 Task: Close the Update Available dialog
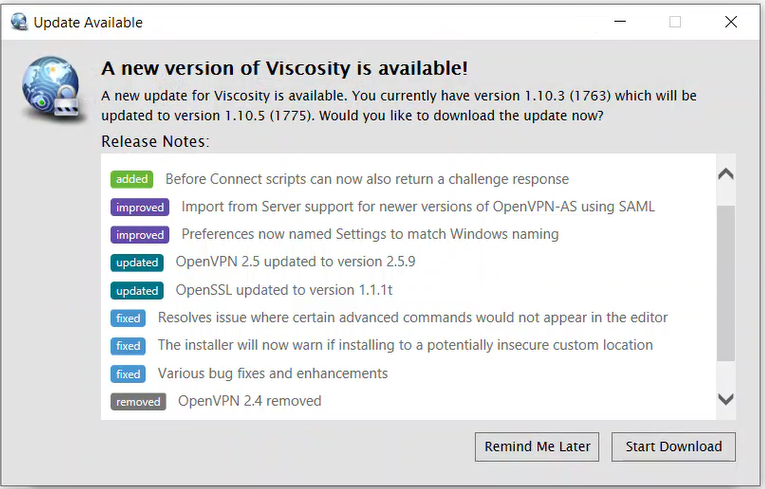tap(731, 21)
